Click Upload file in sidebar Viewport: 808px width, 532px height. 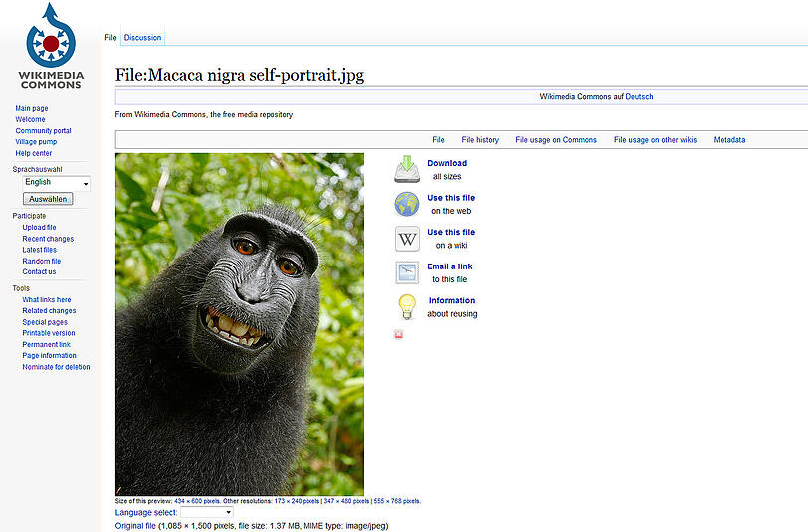tap(39, 227)
